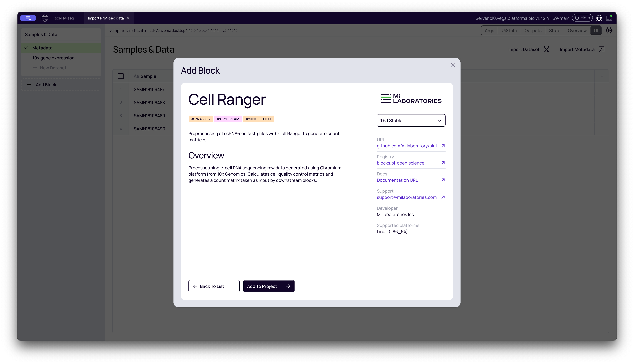Open the version dropdown showing 1.6.1 Stable
The width and height of the screenshot is (634, 364).
[x=411, y=120]
